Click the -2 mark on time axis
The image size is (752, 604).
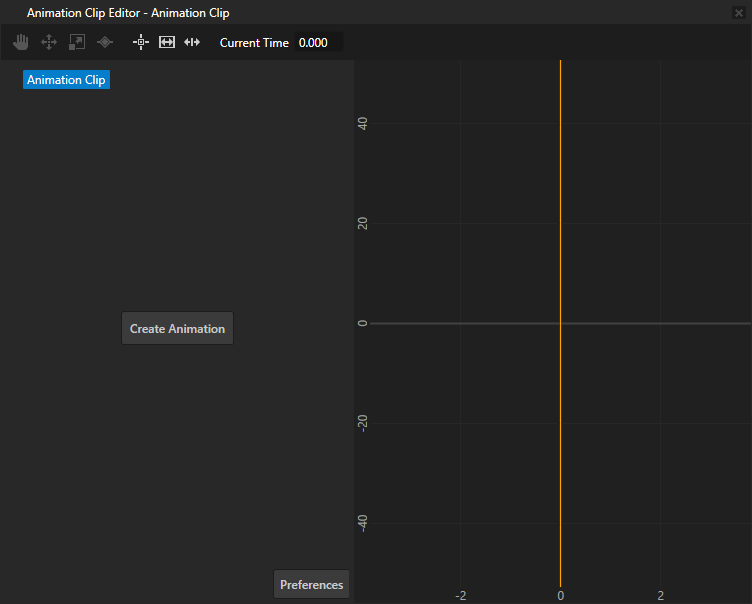pyautogui.click(x=460, y=595)
